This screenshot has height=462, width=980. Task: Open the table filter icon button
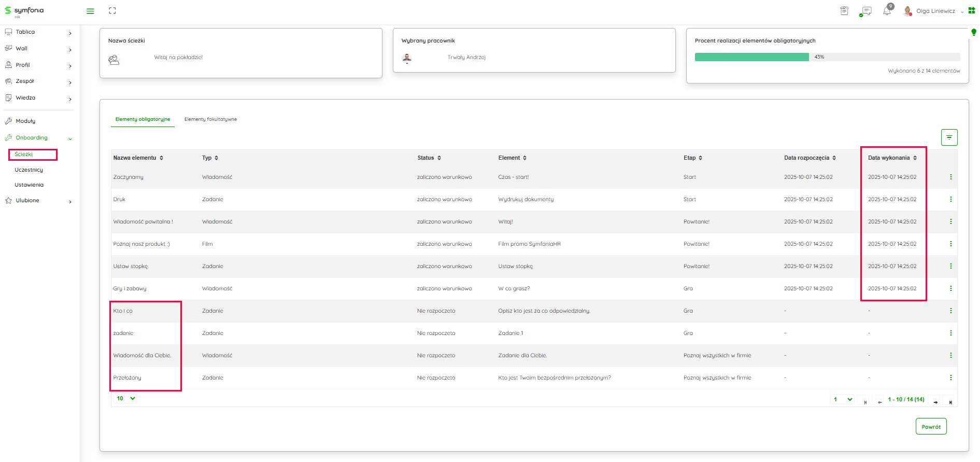coord(949,137)
